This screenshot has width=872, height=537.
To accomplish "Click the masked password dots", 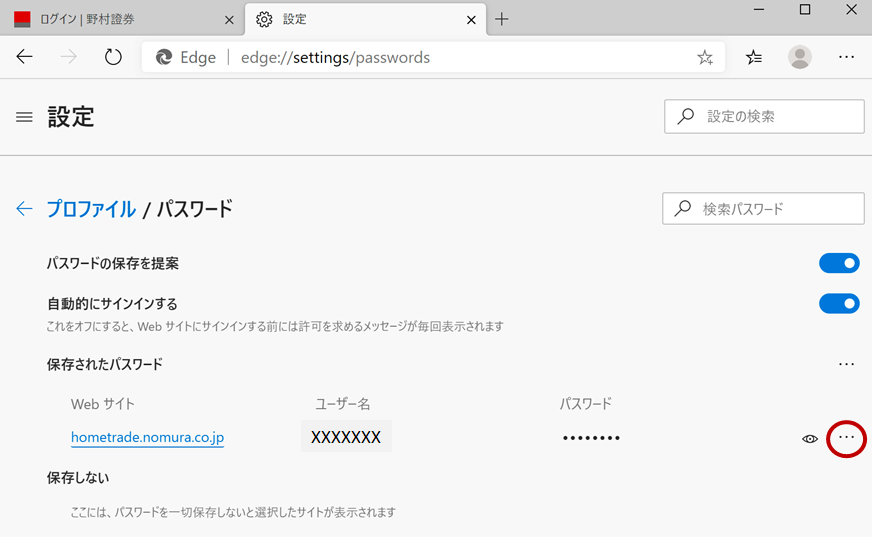I will 591,439.
